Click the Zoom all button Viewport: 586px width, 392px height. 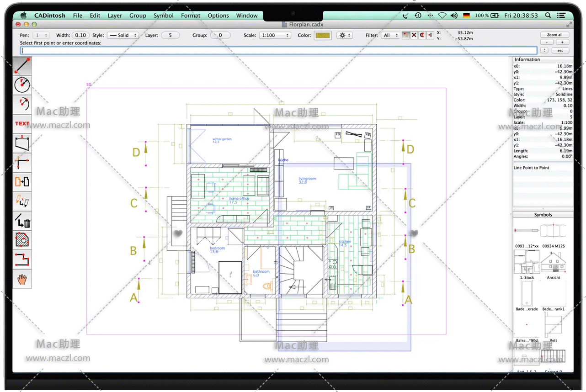[x=554, y=35]
